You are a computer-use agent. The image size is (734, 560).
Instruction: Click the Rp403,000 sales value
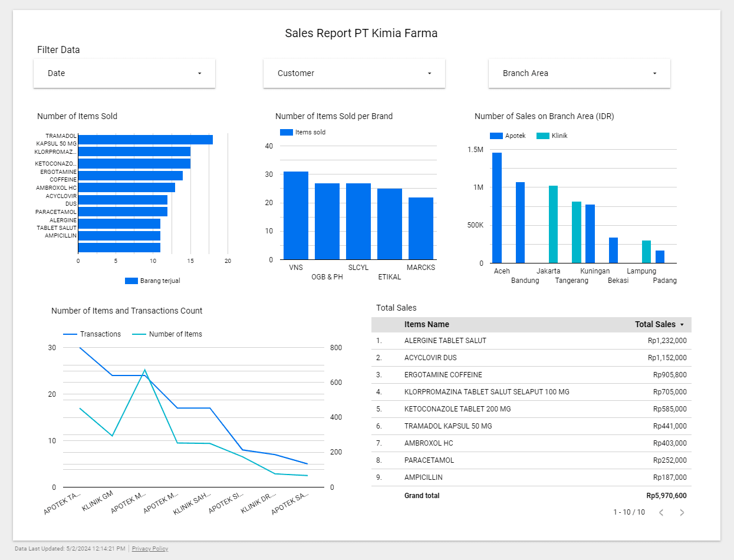[670, 443]
